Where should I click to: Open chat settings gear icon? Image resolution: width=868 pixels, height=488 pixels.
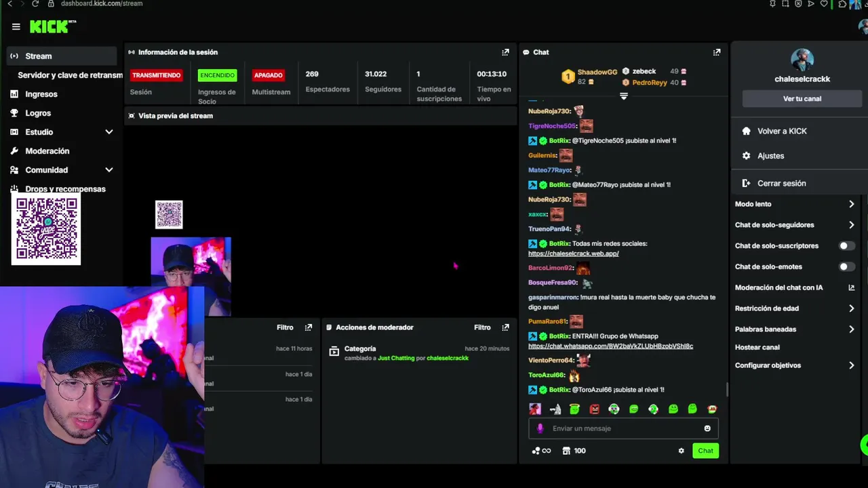tap(682, 451)
